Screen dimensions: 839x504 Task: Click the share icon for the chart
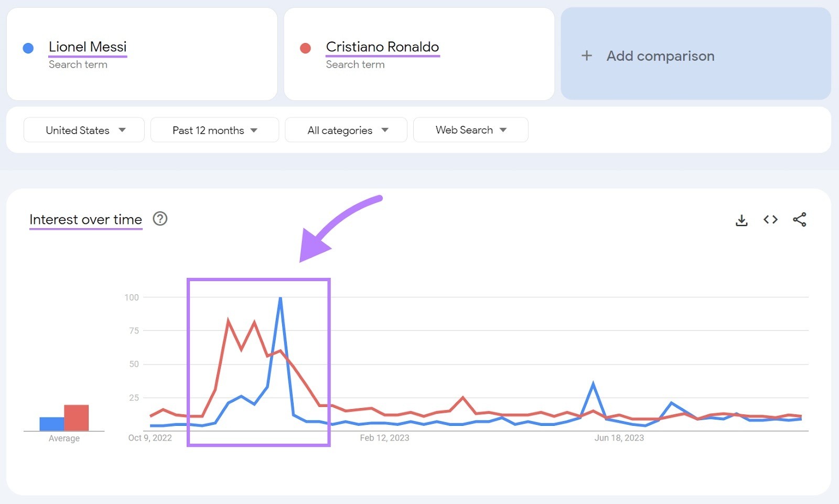pyautogui.click(x=800, y=220)
